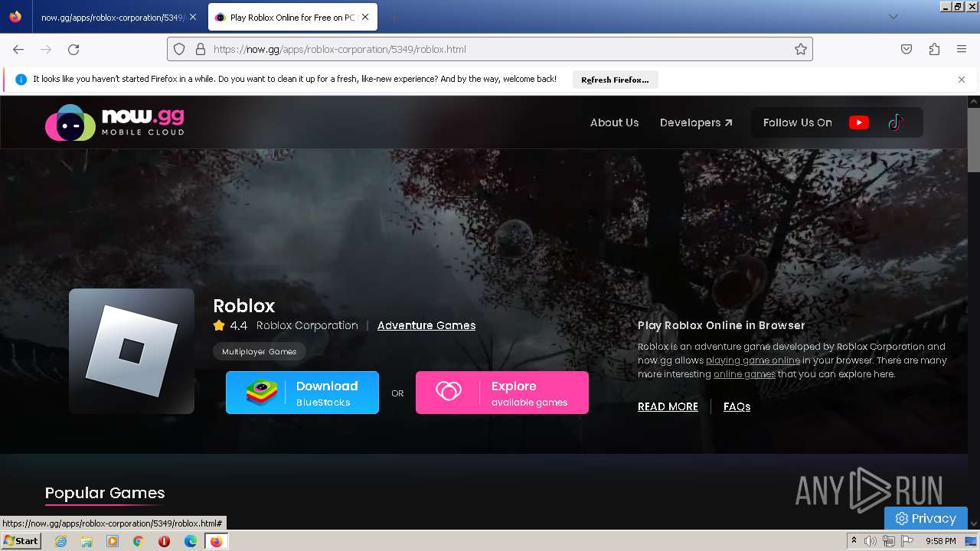Click the URL address bar
Image resolution: width=980 pixels, height=551 pixels.
coord(490,49)
